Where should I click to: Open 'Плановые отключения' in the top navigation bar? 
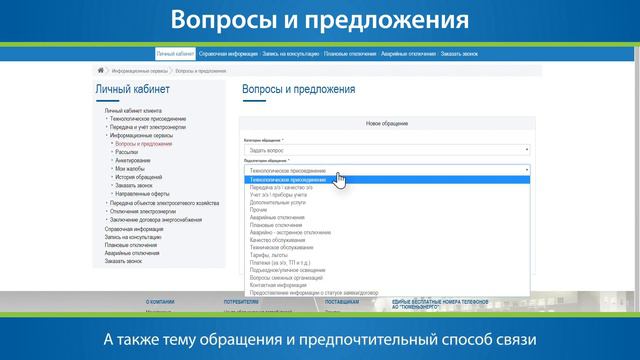[x=350, y=54]
